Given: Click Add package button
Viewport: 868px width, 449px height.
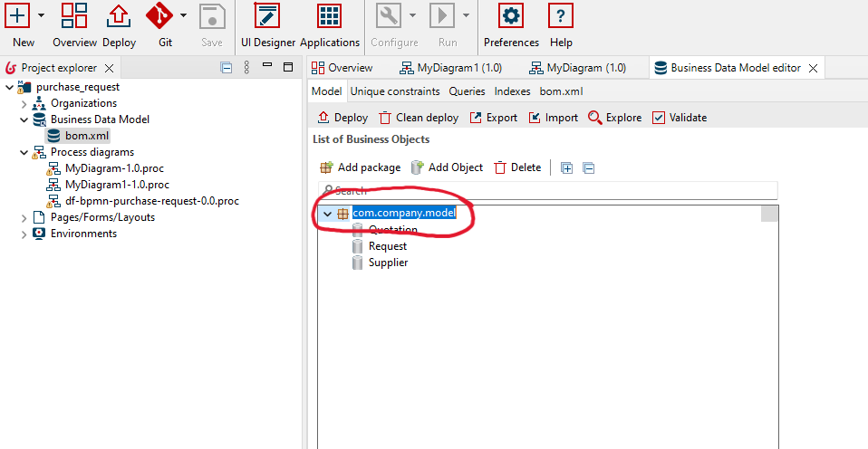Looking at the screenshot, I should tap(360, 167).
